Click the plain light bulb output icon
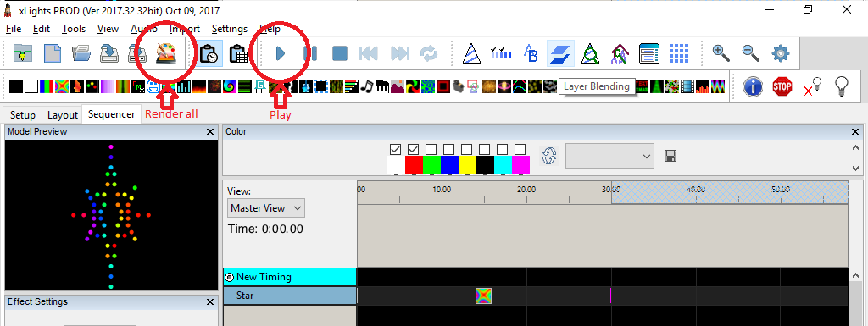Image resolution: width=868 pixels, height=326 pixels. point(842,86)
